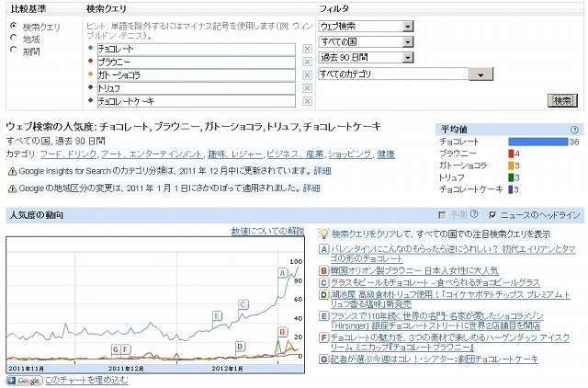The height and width of the screenshot is (388, 588).
Task: Select the 期間 comparison radio button
Action: [x=14, y=50]
